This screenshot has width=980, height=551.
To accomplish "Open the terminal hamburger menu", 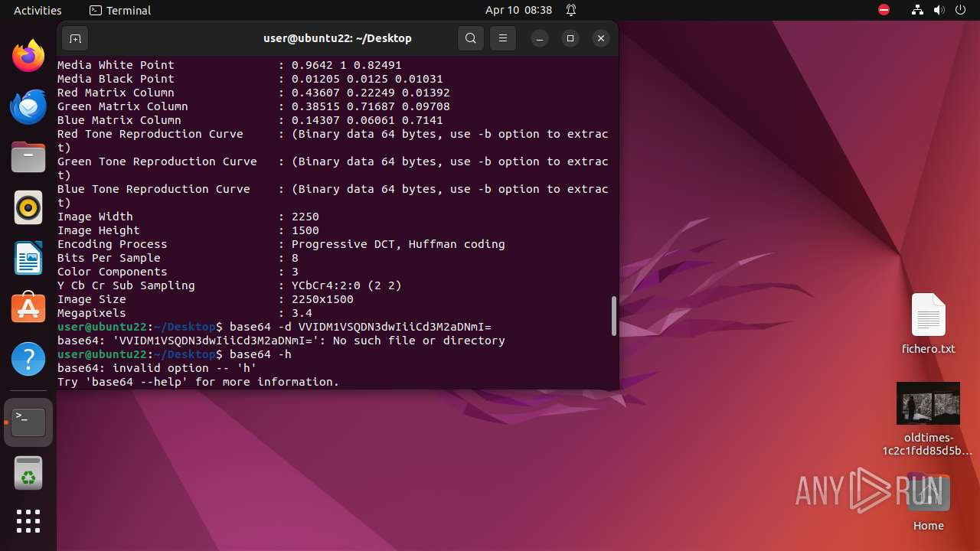I will click(x=502, y=38).
